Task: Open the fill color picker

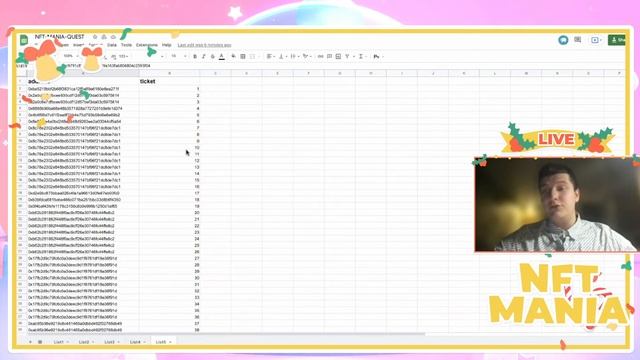Action: (233, 56)
